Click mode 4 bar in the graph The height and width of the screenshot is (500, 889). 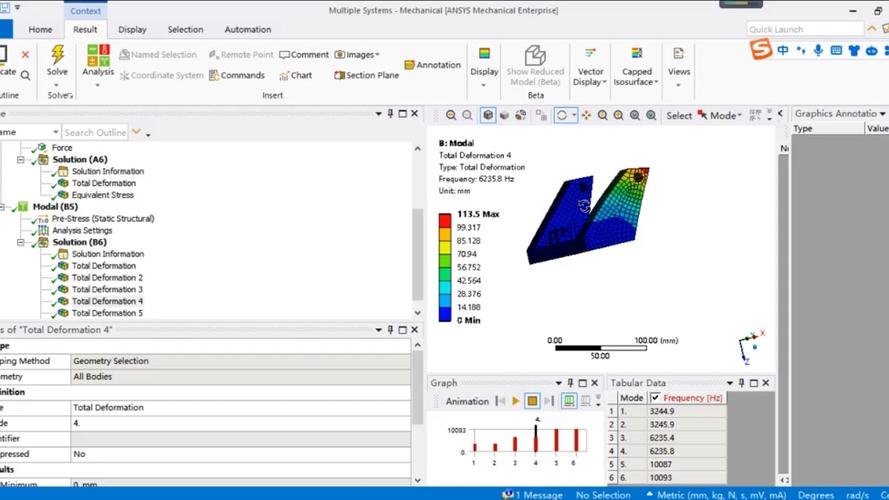pyautogui.click(x=535, y=439)
